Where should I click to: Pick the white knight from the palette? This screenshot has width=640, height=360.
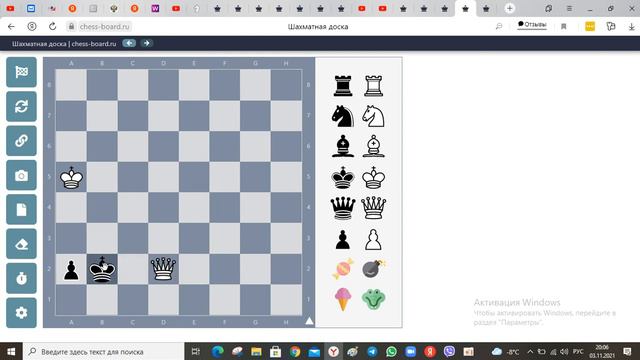click(x=373, y=116)
